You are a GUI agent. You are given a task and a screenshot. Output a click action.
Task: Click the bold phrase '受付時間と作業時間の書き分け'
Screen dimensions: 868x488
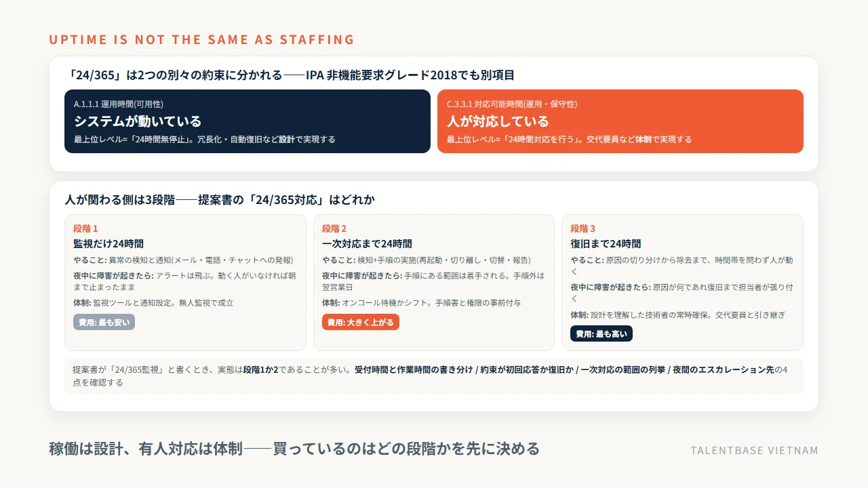(x=412, y=370)
